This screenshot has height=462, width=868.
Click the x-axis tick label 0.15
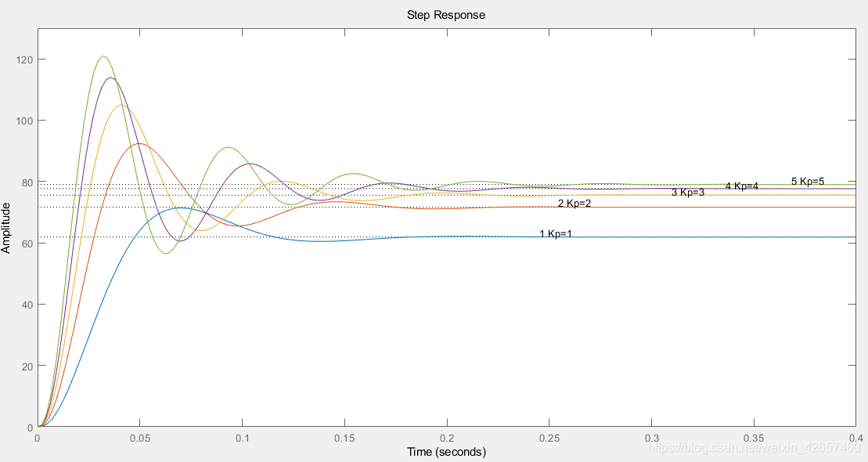tap(345, 439)
